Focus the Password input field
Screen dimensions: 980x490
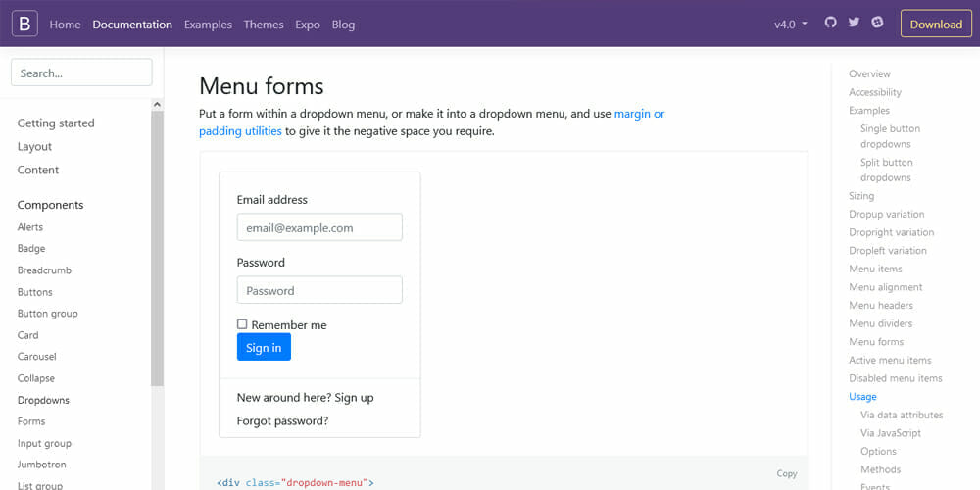(x=319, y=290)
